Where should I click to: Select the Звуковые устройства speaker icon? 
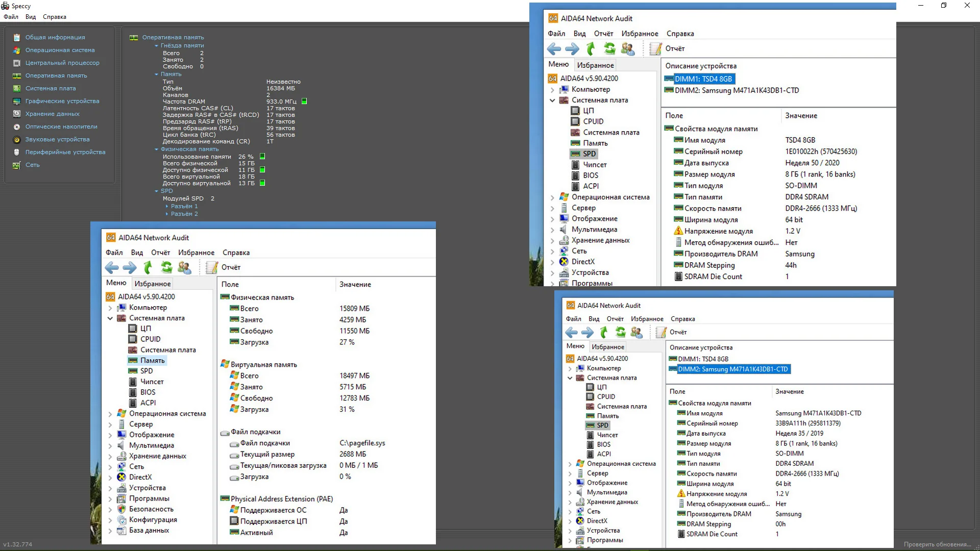(x=17, y=139)
